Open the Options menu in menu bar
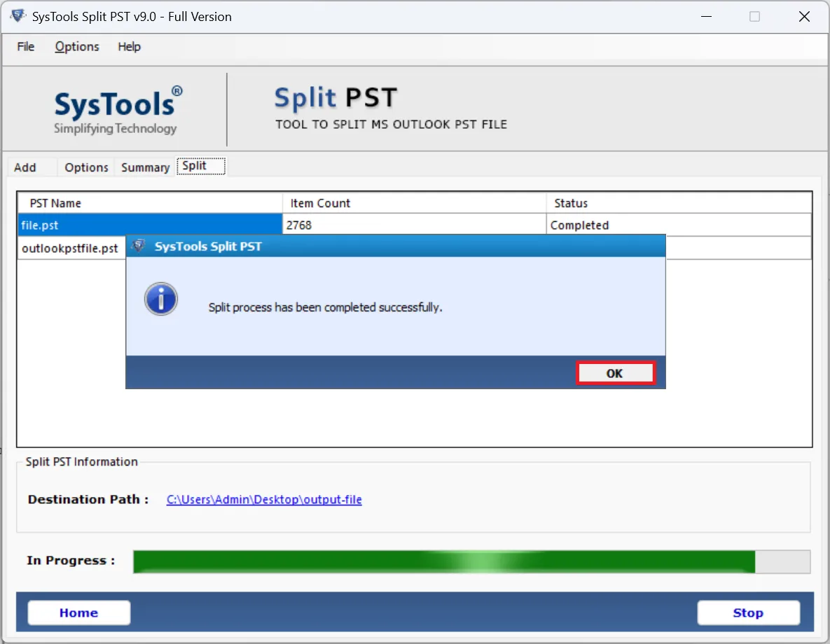Screen dimensions: 830x644 [77, 47]
